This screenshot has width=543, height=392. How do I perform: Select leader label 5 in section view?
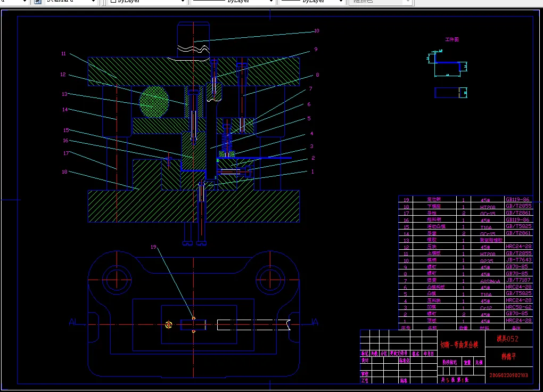pos(309,119)
